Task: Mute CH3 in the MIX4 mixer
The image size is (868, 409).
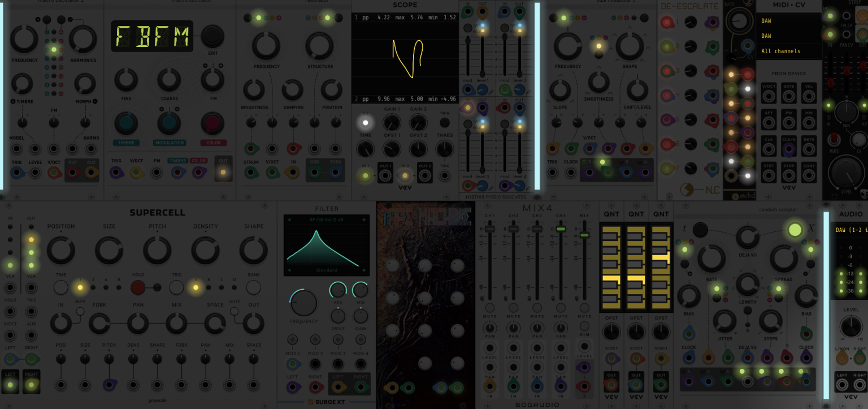Action: pyautogui.click(x=537, y=308)
